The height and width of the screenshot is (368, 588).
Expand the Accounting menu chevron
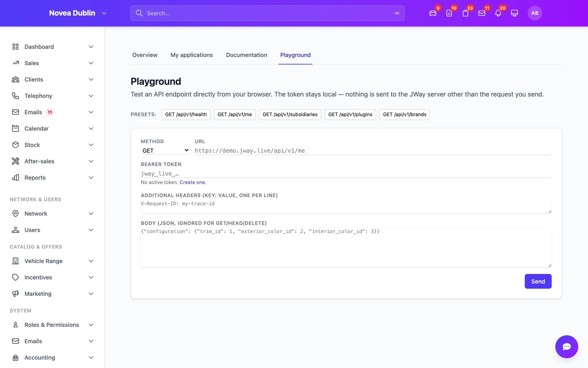91,357
